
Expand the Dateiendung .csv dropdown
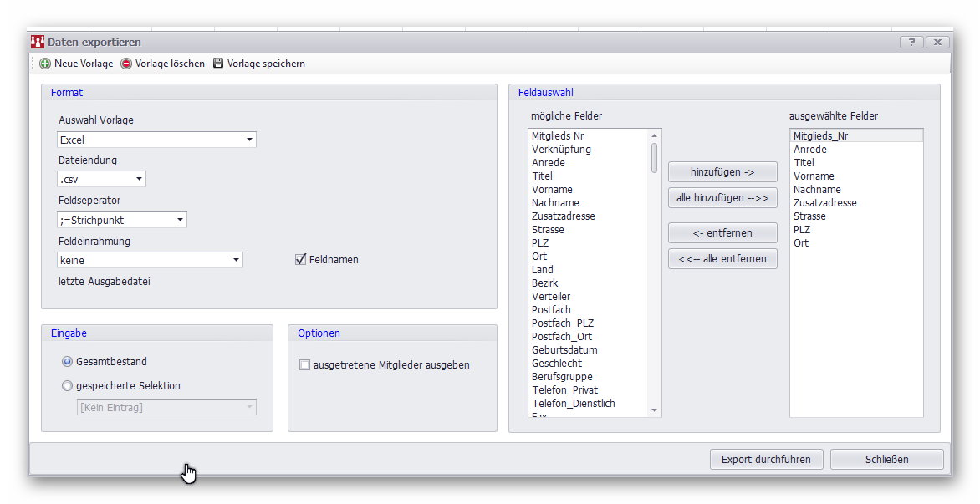[139, 179]
